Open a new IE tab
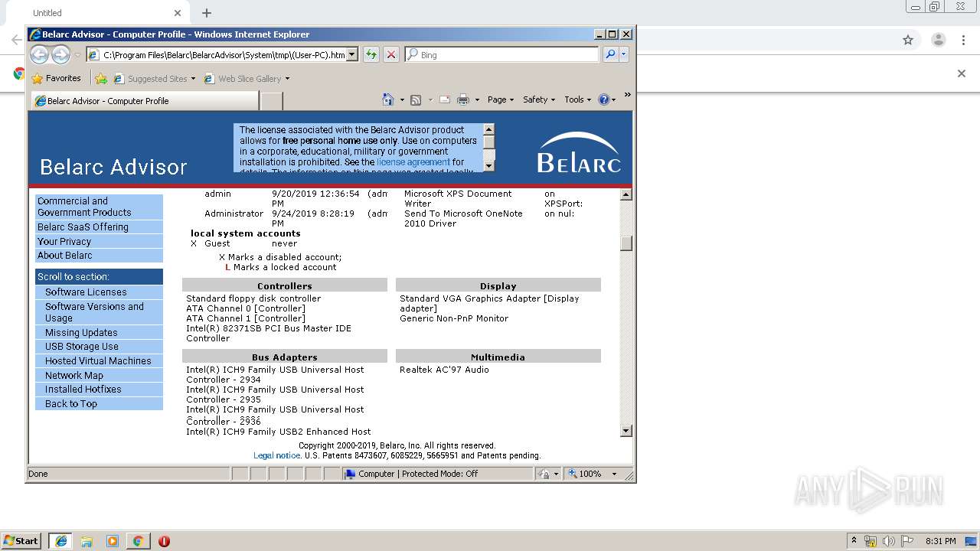 272,100
